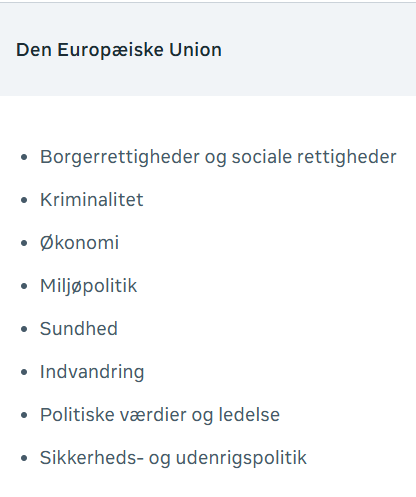Click the bullet marker before Økonomi
The width and height of the screenshot is (416, 497).
(24, 243)
